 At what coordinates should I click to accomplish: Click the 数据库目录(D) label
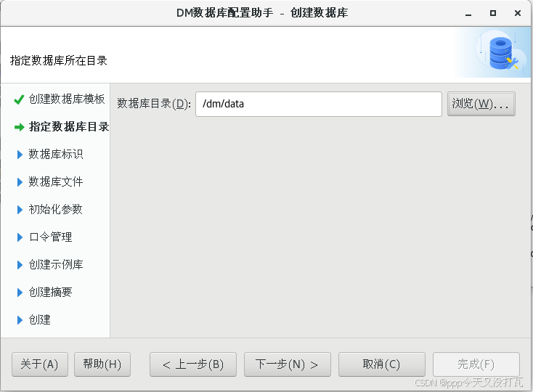pyautogui.click(x=154, y=104)
